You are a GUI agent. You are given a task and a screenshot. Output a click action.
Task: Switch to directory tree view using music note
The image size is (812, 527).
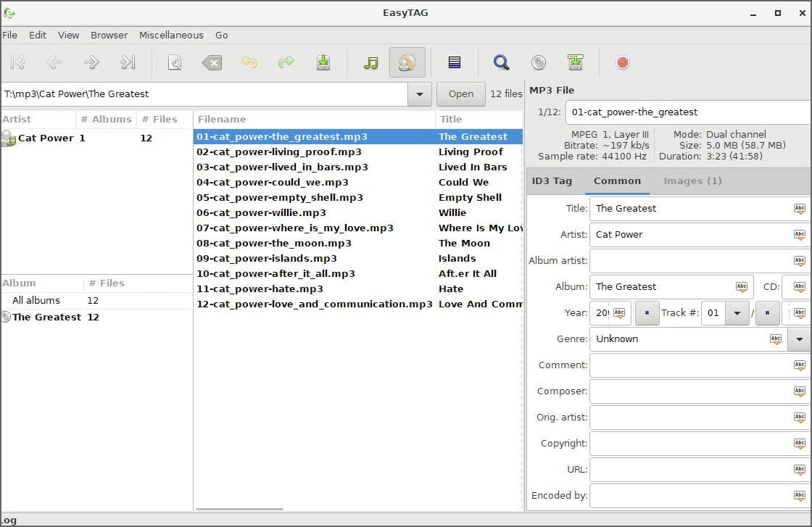pyautogui.click(x=370, y=63)
